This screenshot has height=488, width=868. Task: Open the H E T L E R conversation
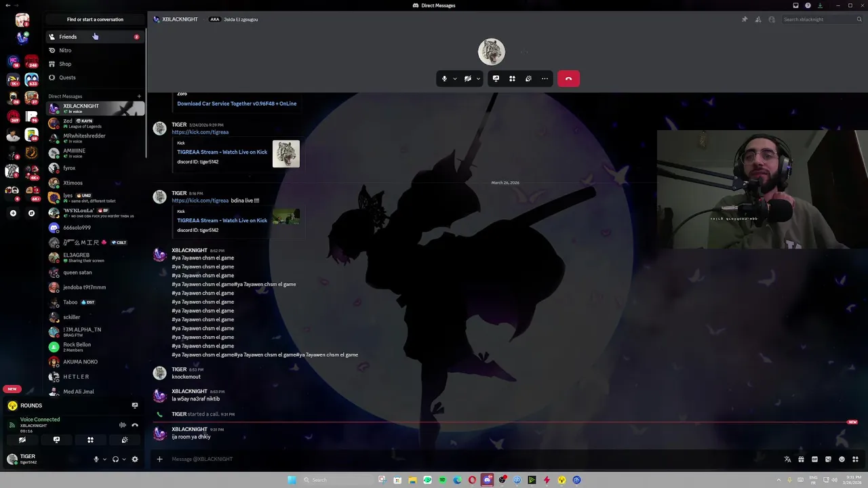coord(95,377)
